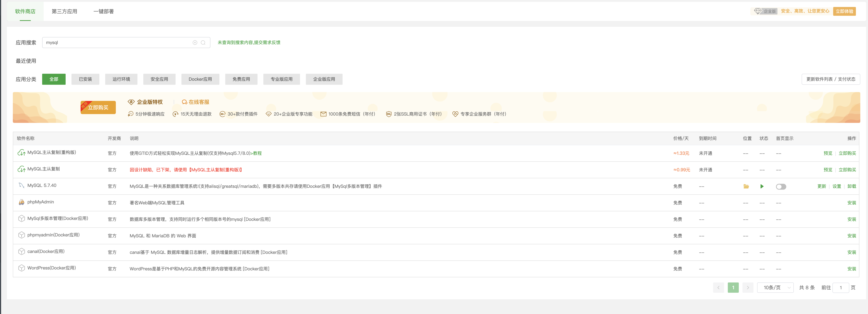Go to previous page arrow
The width and height of the screenshot is (868, 314).
click(718, 288)
